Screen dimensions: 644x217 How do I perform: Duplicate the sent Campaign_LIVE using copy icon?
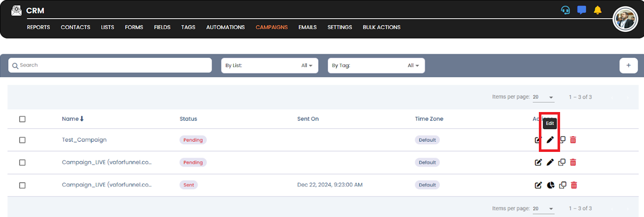click(x=562, y=185)
